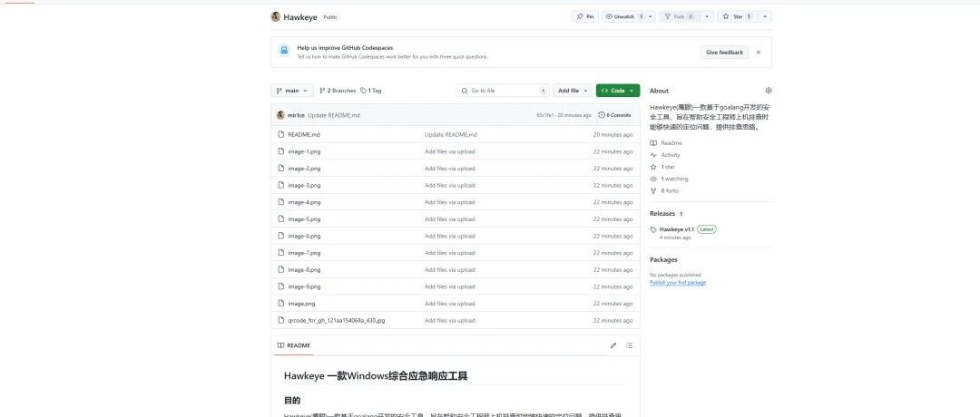The width and height of the screenshot is (980, 417).
Task: Open the image-6.png file
Action: click(x=304, y=236)
